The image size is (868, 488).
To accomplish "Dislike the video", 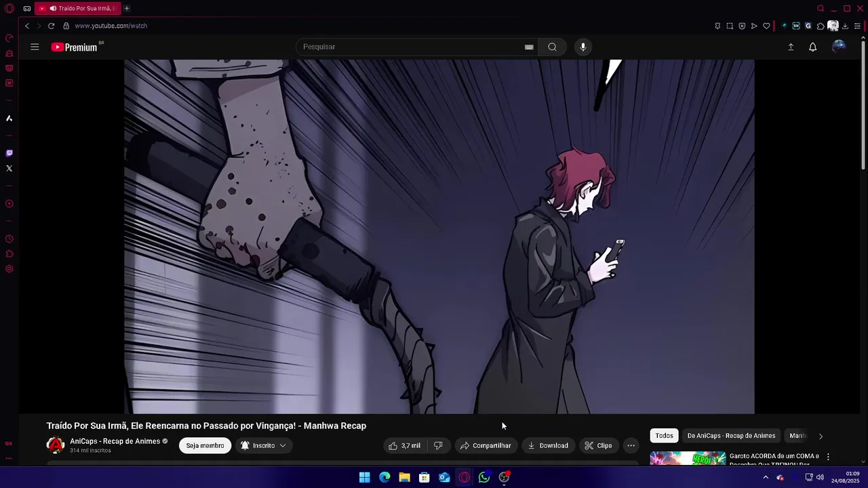I will tap(438, 445).
